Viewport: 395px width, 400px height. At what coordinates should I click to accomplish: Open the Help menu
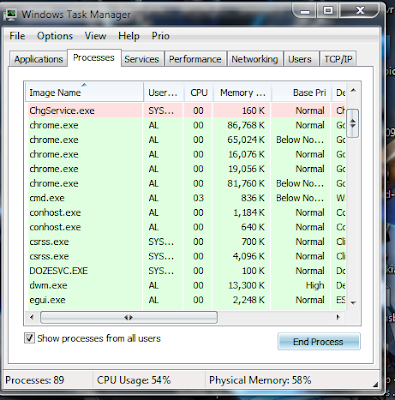(129, 36)
